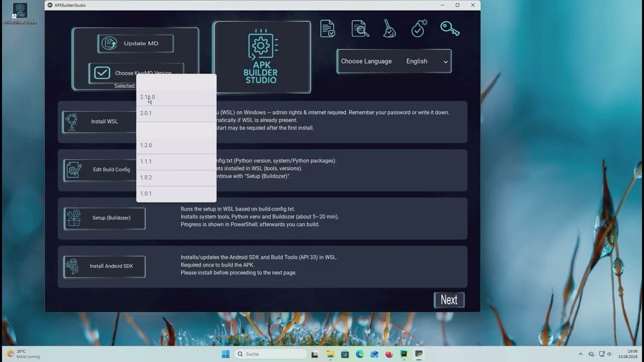Click the OneDrive tray icon
This screenshot has height=362, width=644.
[591, 354]
